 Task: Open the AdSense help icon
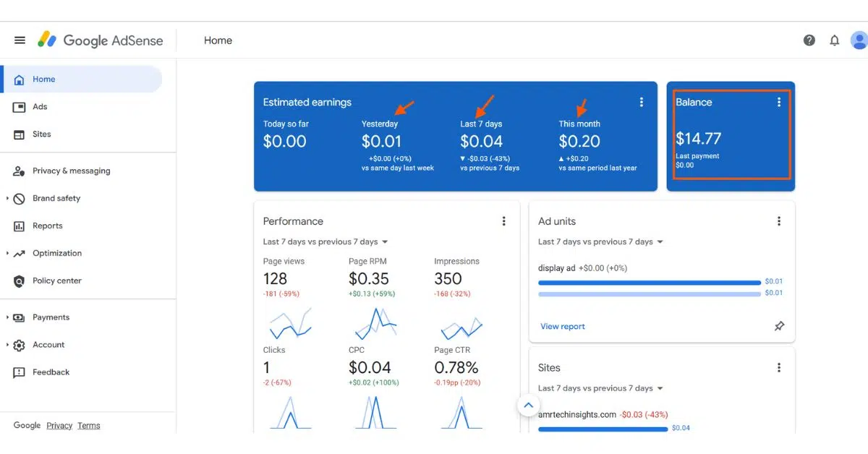click(809, 40)
